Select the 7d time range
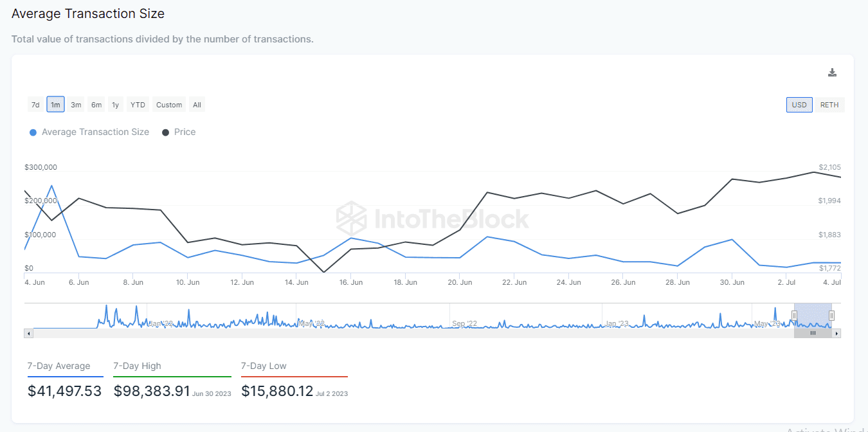 (36, 105)
